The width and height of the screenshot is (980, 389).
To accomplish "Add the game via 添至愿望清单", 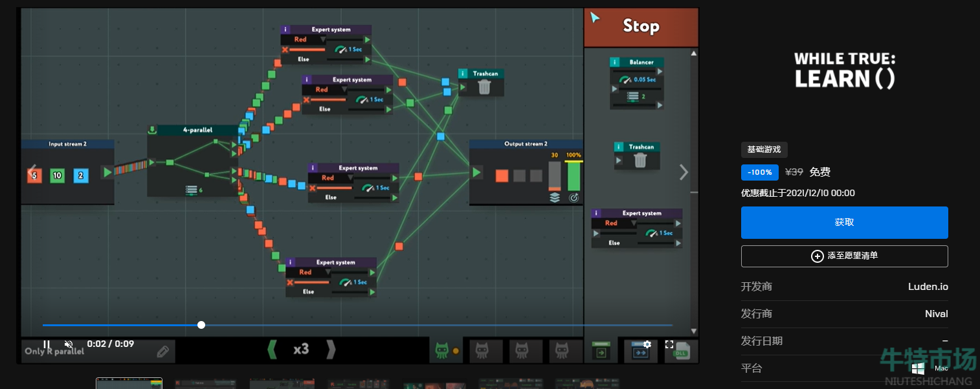I will click(x=845, y=256).
